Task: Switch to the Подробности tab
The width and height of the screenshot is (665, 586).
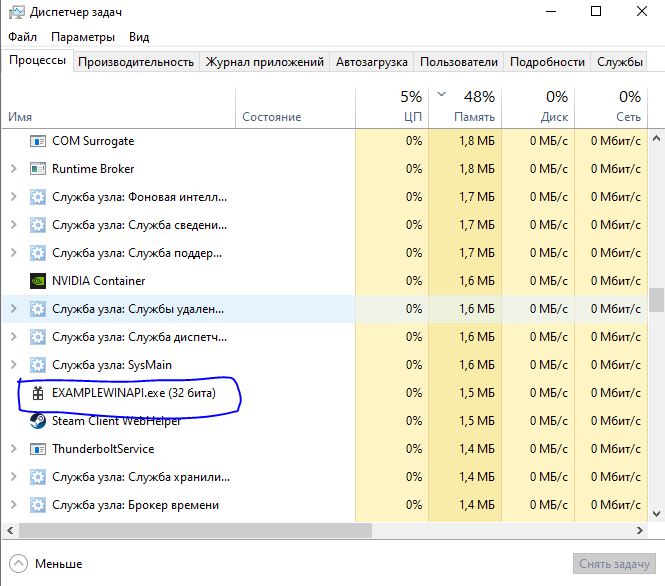Action: [547, 62]
